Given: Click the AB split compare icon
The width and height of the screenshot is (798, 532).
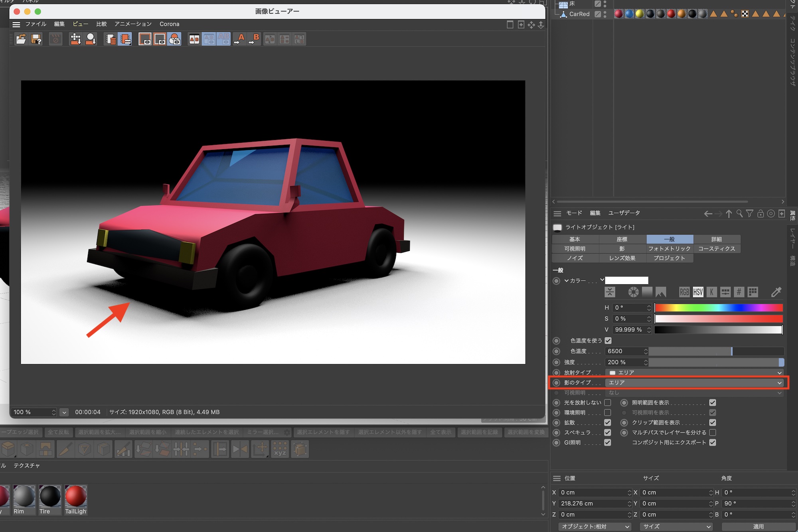Looking at the screenshot, I should 194,39.
